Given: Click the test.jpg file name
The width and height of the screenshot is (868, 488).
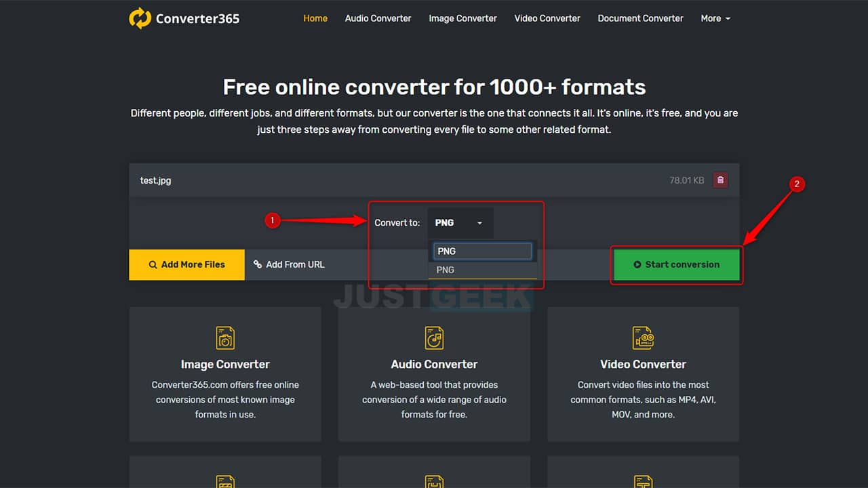Looking at the screenshot, I should point(155,181).
